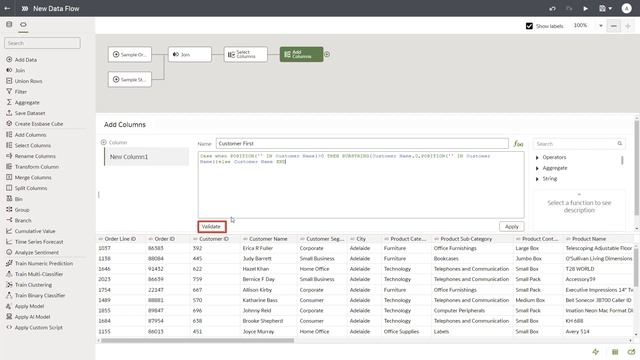
Task: Select the green Add Columns node
Action: (x=302, y=54)
